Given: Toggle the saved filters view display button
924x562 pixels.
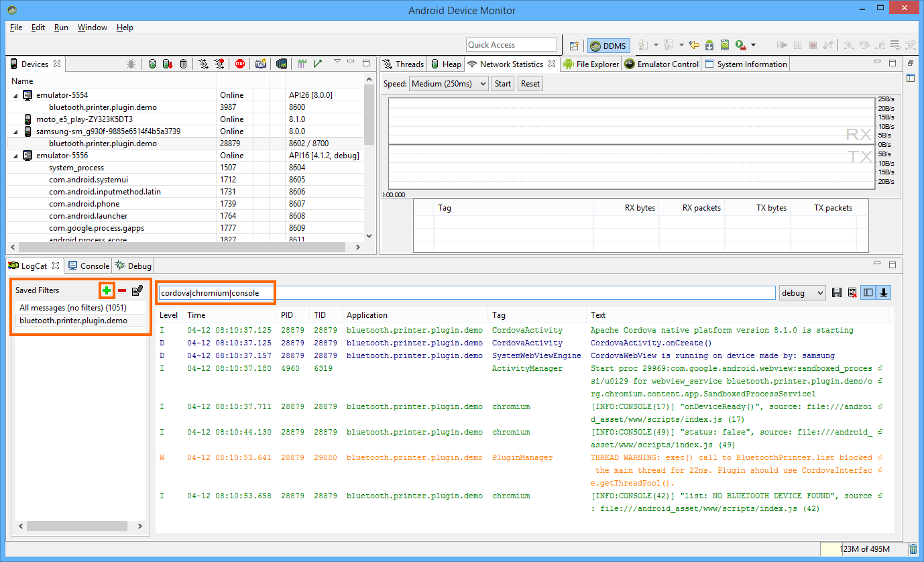Looking at the screenshot, I should 868,292.
